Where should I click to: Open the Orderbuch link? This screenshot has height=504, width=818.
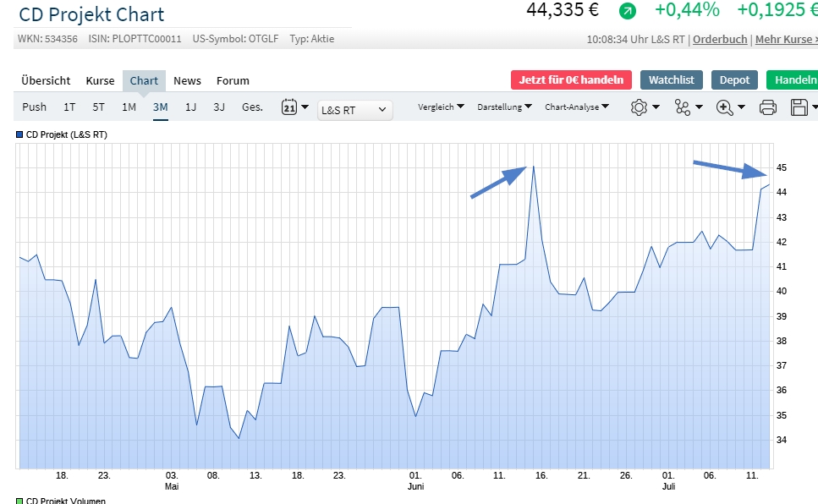click(x=720, y=40)
